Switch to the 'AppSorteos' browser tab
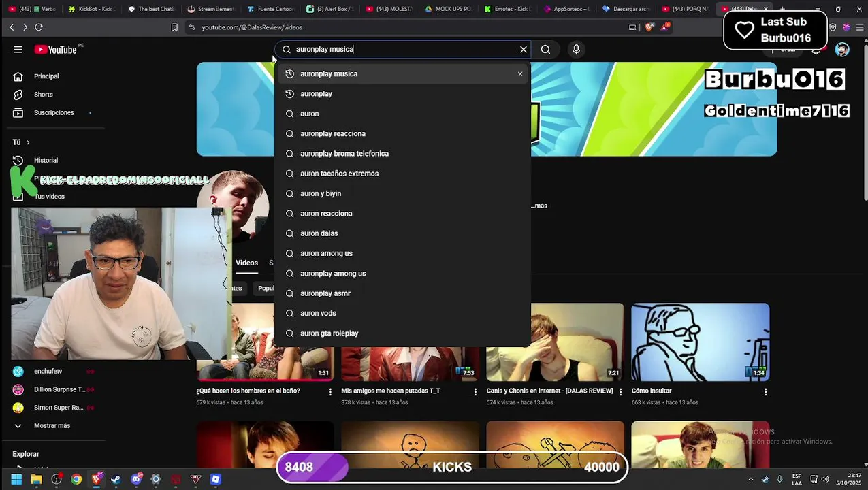 tap(568, 9)
